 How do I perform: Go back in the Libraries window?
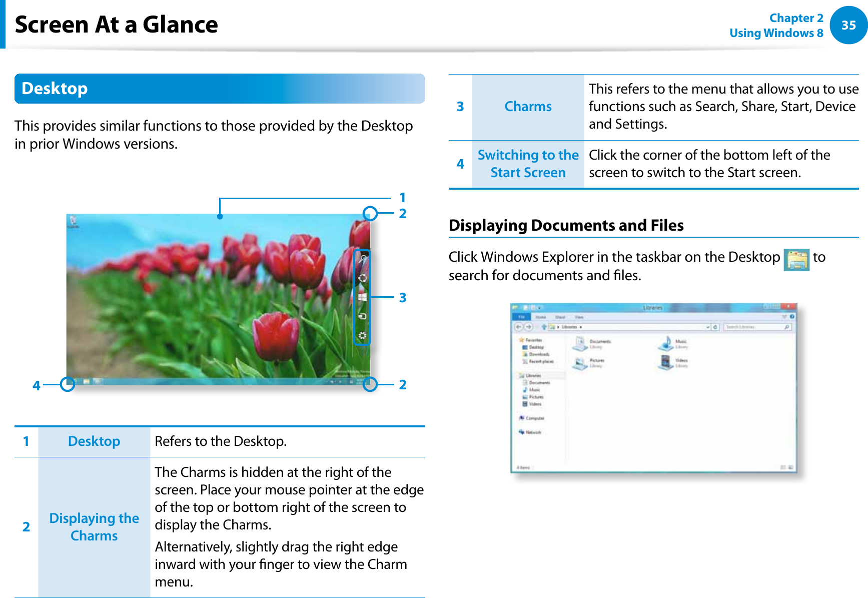click(x=519, y=327)
